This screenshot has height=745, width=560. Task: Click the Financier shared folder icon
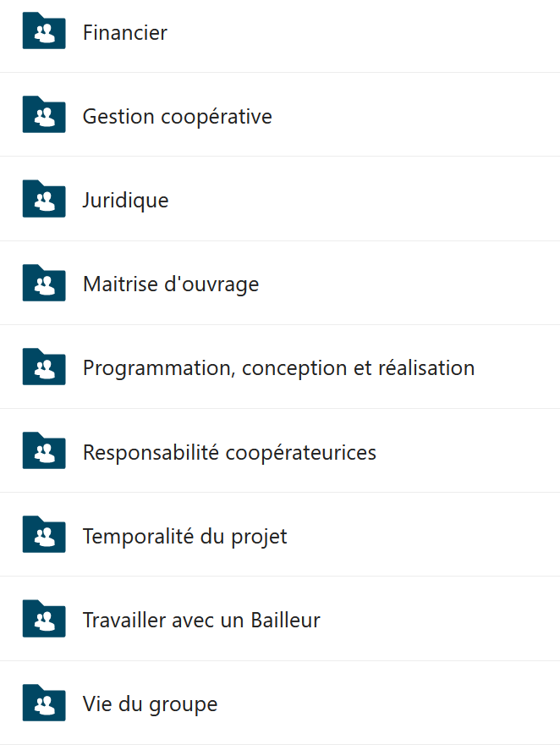click(44, 30)
